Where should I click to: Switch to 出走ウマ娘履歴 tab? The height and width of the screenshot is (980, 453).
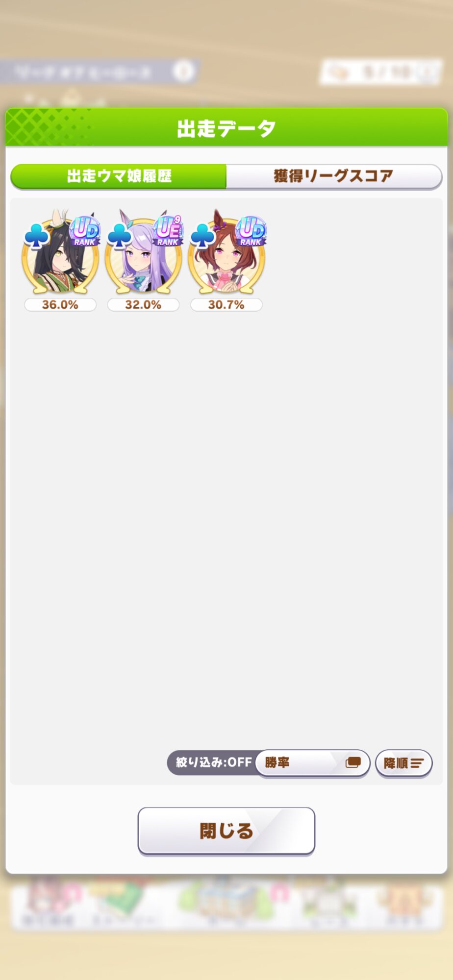click(119, 176)
